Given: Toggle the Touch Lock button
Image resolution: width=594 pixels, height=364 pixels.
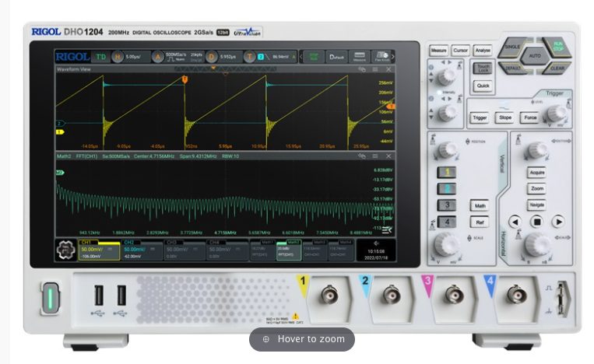Looking at the screenshot, I should click(483, 68).
